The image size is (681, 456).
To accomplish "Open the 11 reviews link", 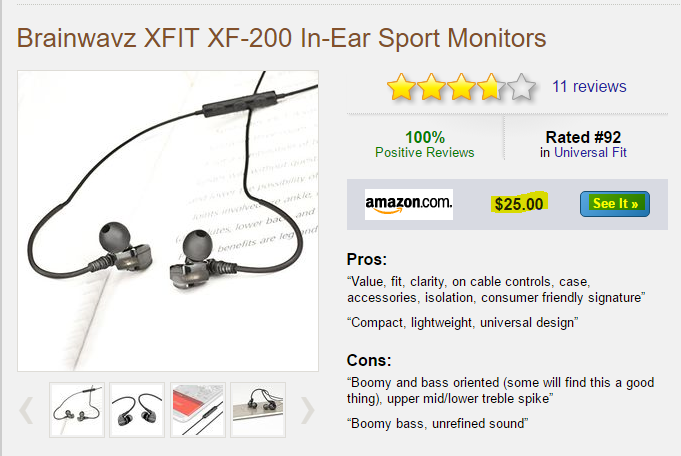I will (x=589, y=86).
